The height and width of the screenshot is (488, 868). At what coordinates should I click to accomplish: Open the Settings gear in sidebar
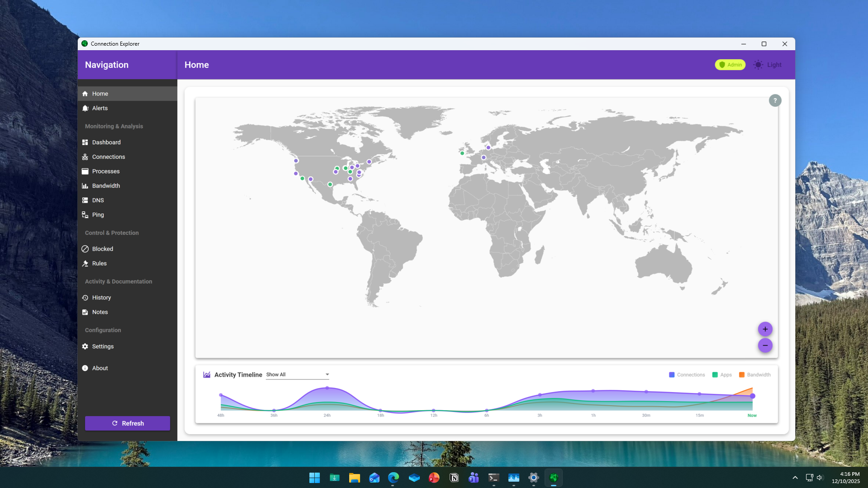(x=102, y=346)
